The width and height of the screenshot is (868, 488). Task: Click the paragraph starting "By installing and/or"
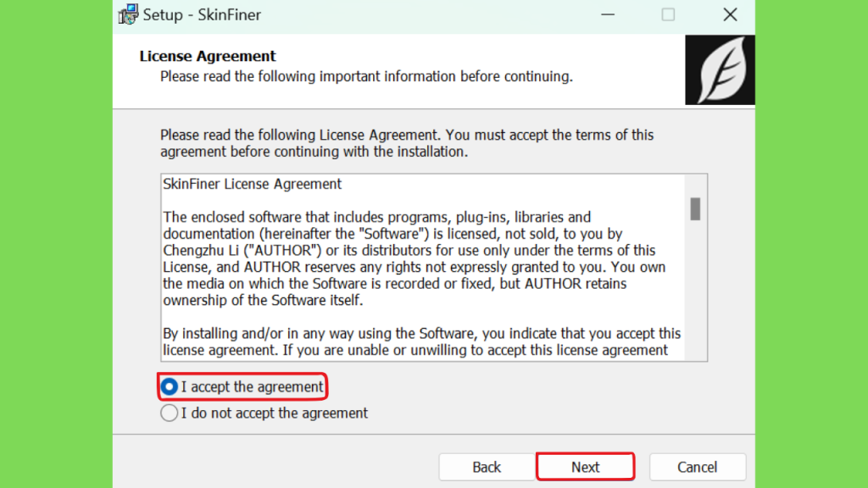[x=422, y=341]
